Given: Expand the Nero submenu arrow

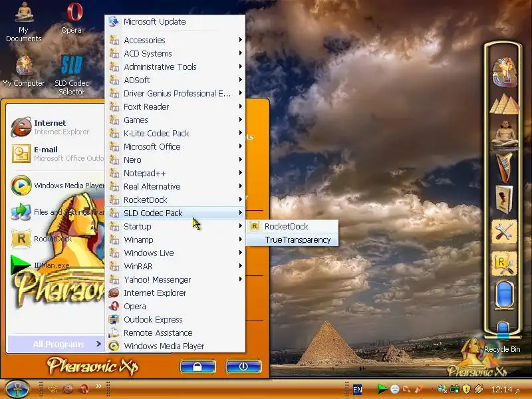Looking at the screenshot, I should (240, 159).
